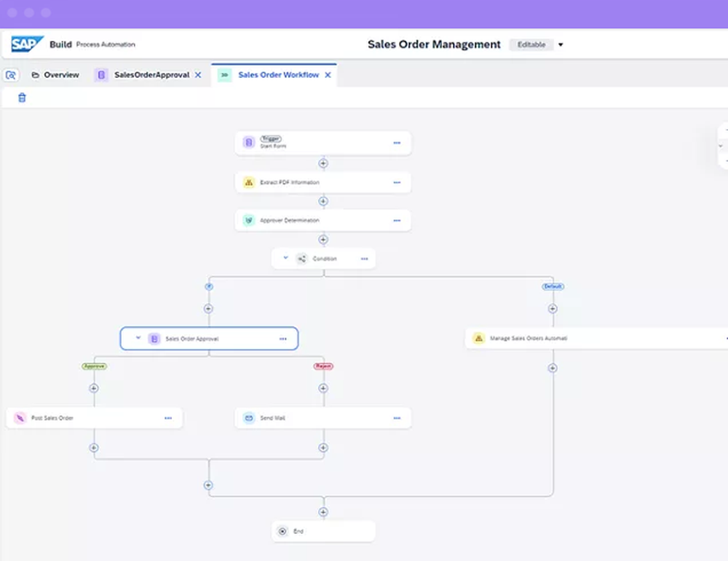The image size is (728, 561).
Task: Add step below Start Form
Action: pos(323,163)
